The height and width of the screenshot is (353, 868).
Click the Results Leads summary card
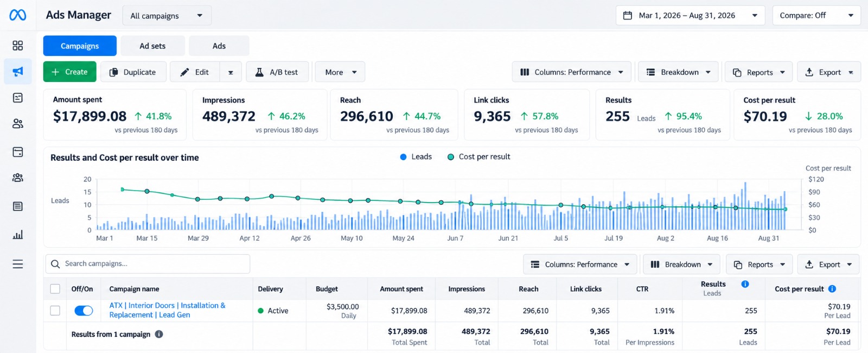(x=663, y=115)
